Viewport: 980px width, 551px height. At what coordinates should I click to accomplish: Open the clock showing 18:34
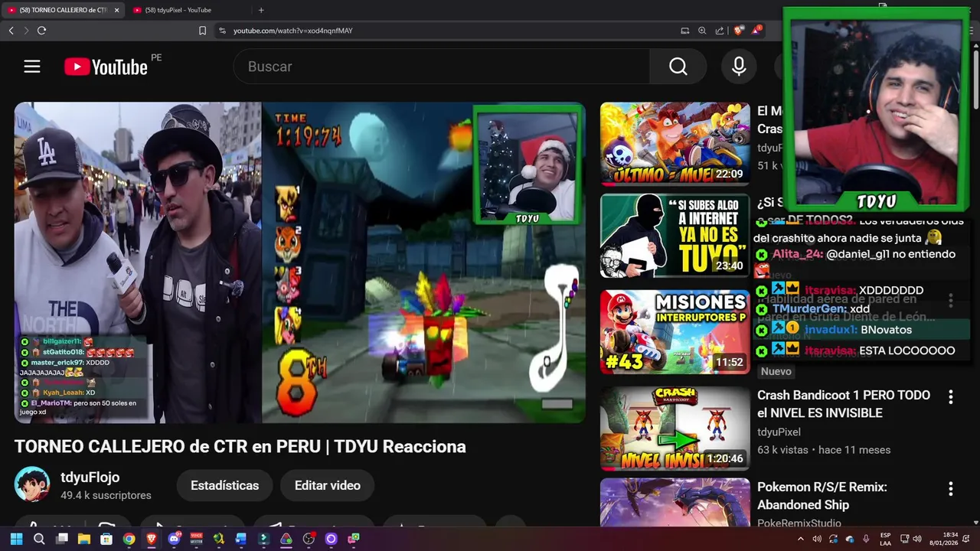click(944, 539)
